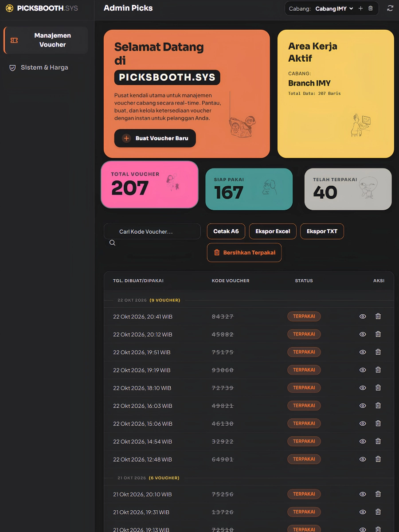Click Buat Voucher Baru button

[x=155, y=138]
